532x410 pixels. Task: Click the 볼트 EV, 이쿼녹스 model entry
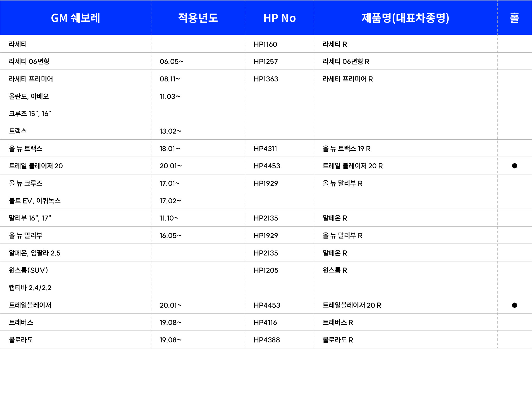pos(35,201)
